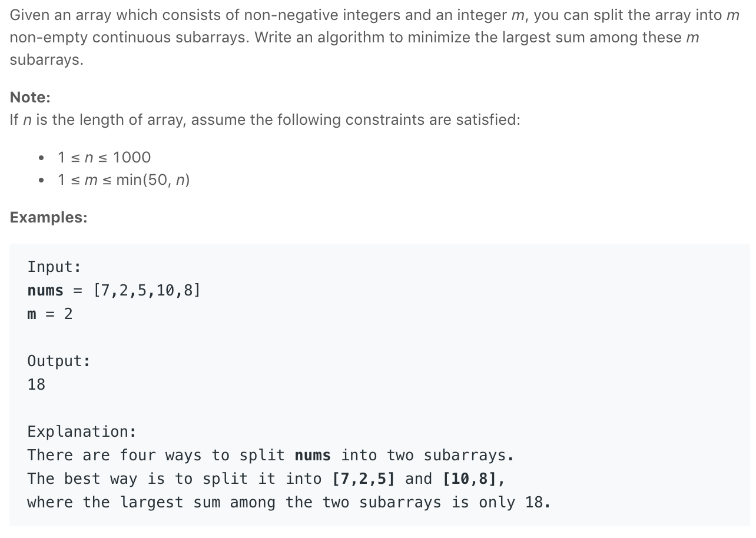
Task: Click the bold [7,2,5] subarray text
Action: tap(363, 479)
